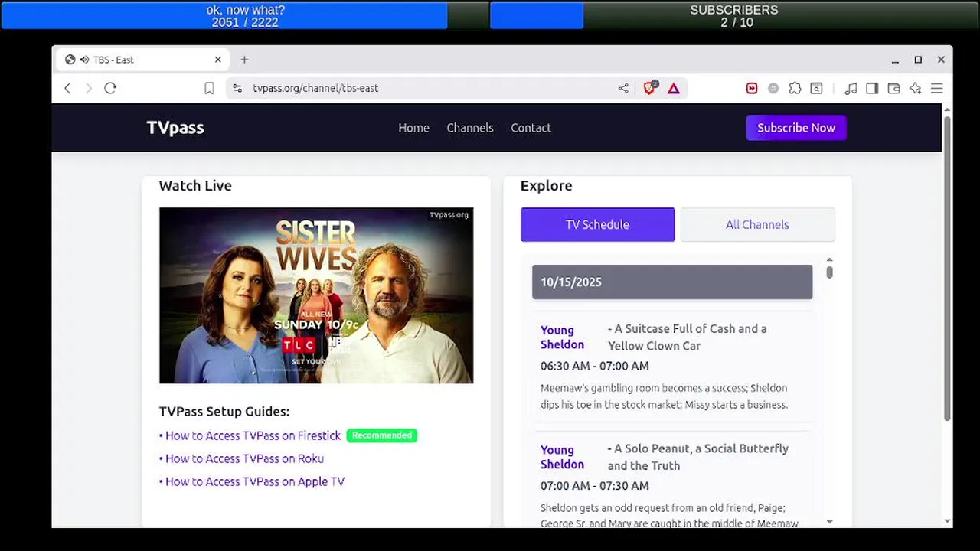Click the browser forward arrow
980x551 pixels.
(x=89, y=88)
